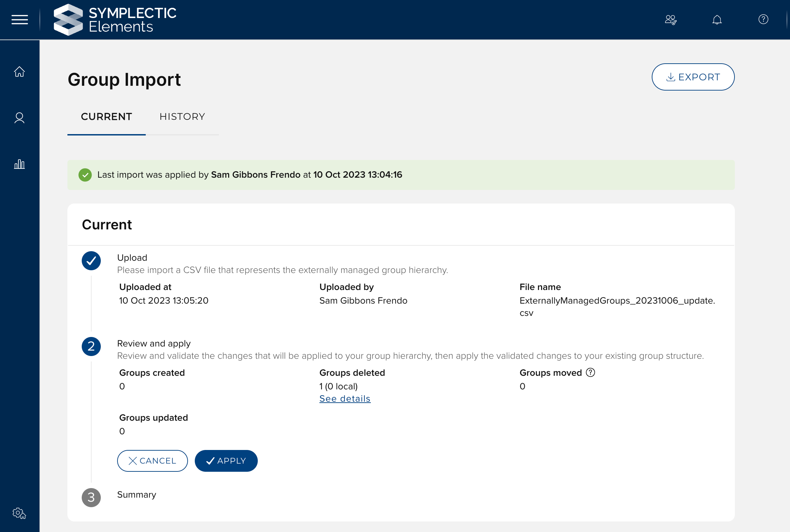The height and width of the screenshot is (532, 790).
Task: See details of deleted groups
Action: coord(345,399)
